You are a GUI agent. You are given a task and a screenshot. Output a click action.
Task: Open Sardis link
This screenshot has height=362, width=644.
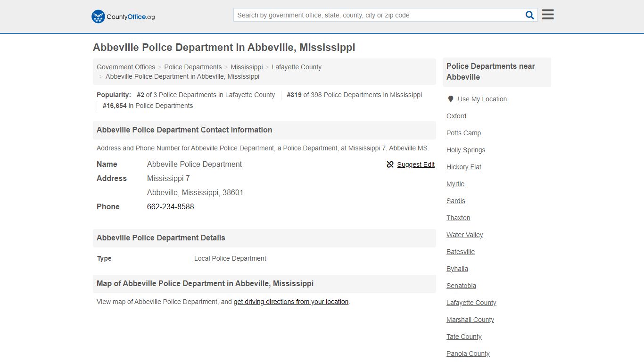456,201
